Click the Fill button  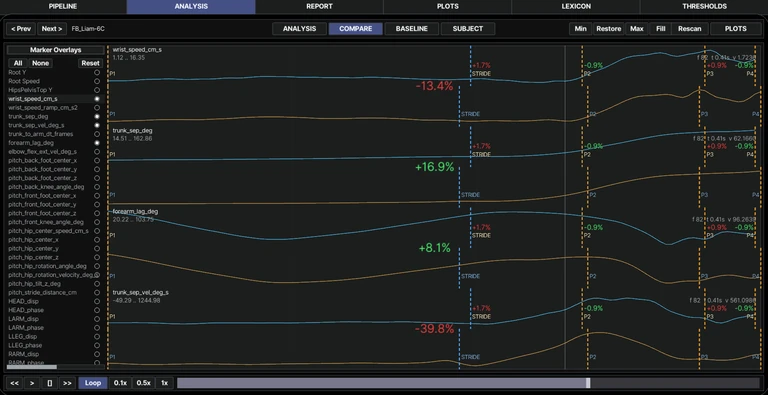pos(661,29)
